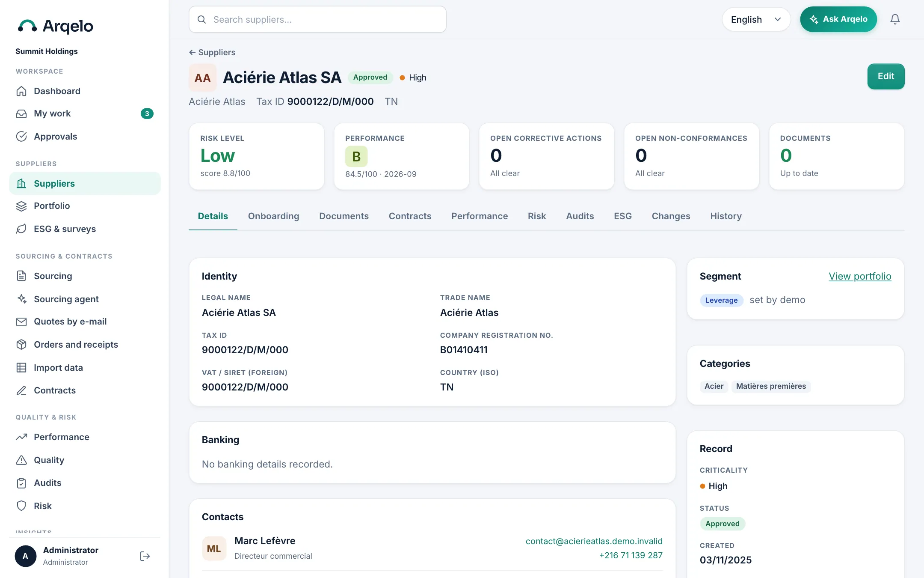
Task: Click the Import data table icon
Action: (x=21, y=367)
